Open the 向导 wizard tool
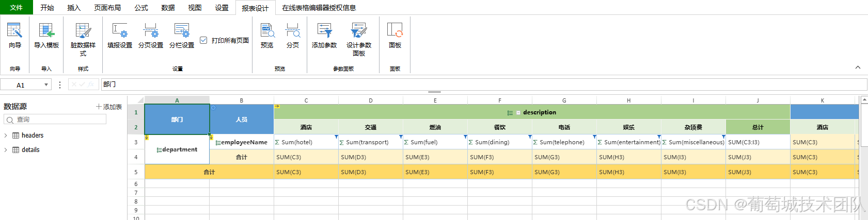 14,36
